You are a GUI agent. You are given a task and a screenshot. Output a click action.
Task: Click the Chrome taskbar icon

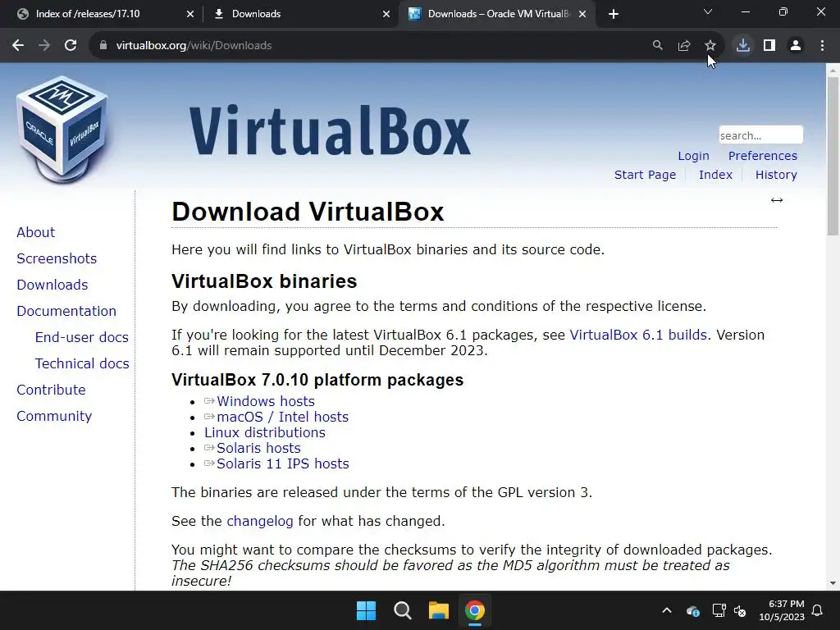475,610
